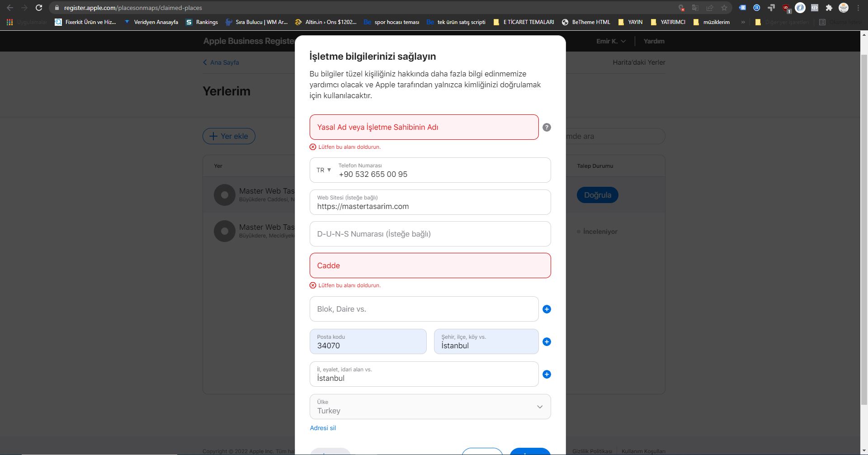Click the plus icon next to the Şehir field
This screenshot has height=455, width=868.
click(547, 342)
